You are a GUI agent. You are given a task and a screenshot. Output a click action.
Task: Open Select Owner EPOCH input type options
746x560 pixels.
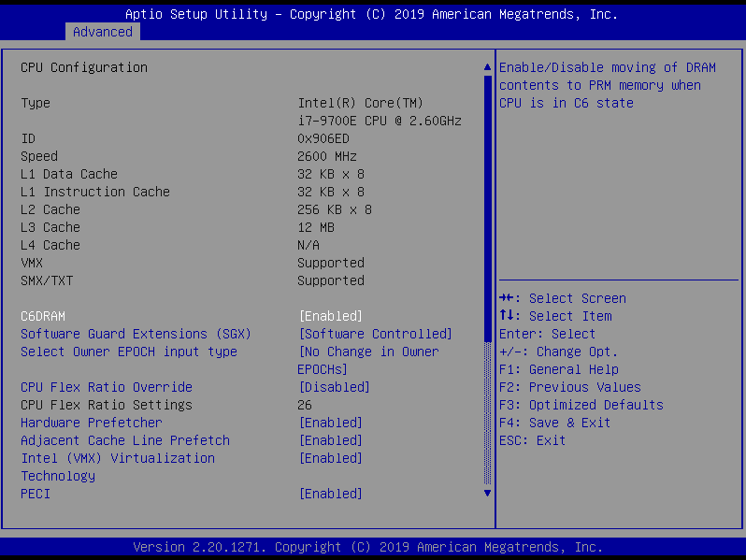[368, 352]
